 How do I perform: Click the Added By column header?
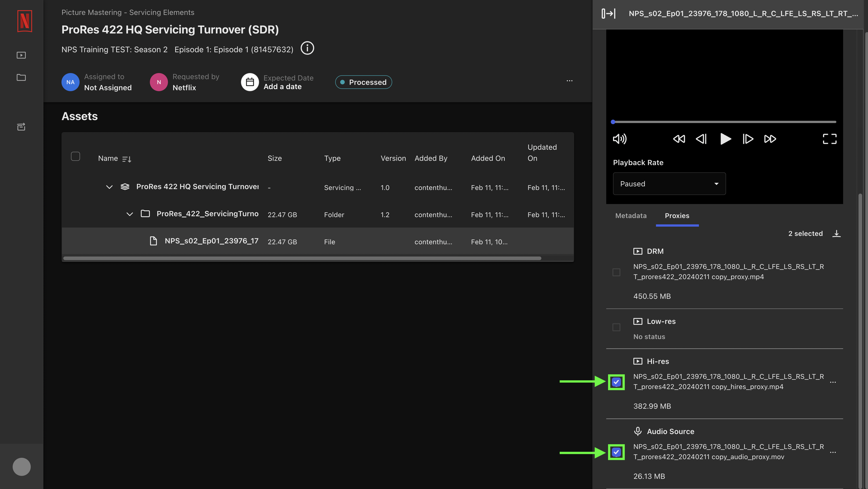coord(431,158)
